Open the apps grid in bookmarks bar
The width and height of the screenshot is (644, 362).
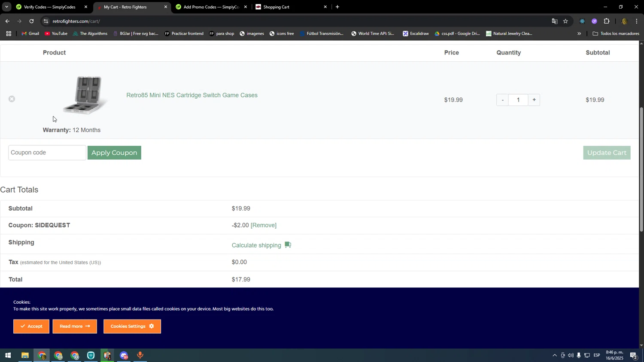pyautogui.click(x=8, y=33)
